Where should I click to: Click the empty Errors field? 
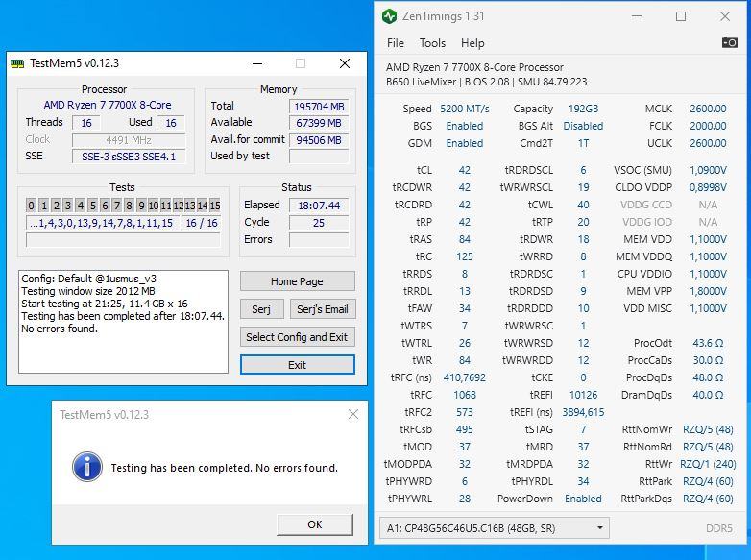[x=319, y=240]
